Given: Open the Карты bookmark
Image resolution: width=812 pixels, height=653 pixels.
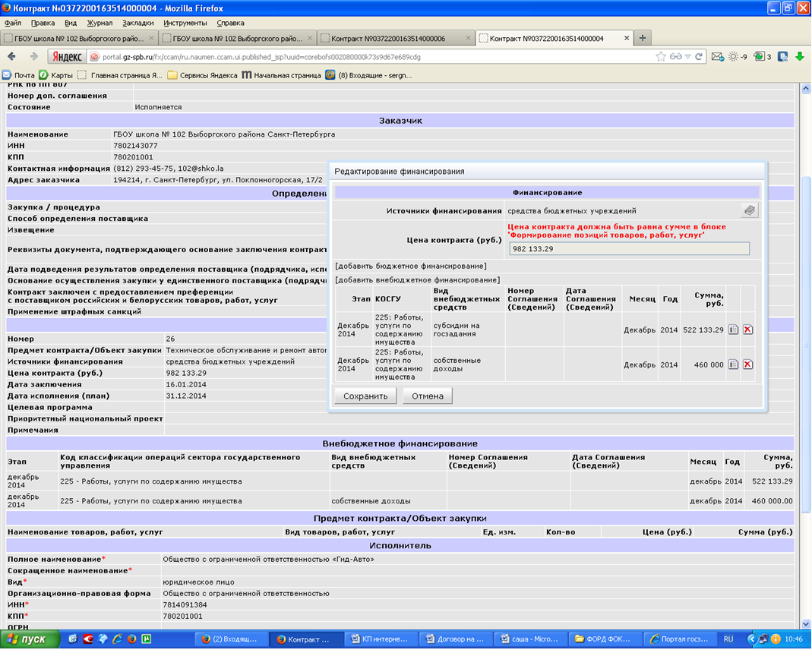Looking at the screenshot, I should pyautogui.click(x=56, y=75).
